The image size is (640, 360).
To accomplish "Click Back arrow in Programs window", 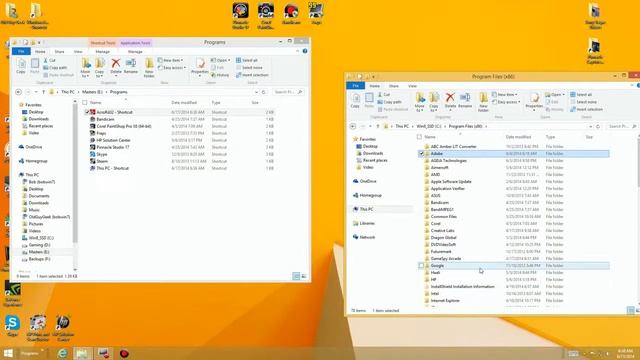I will point(18,92).
